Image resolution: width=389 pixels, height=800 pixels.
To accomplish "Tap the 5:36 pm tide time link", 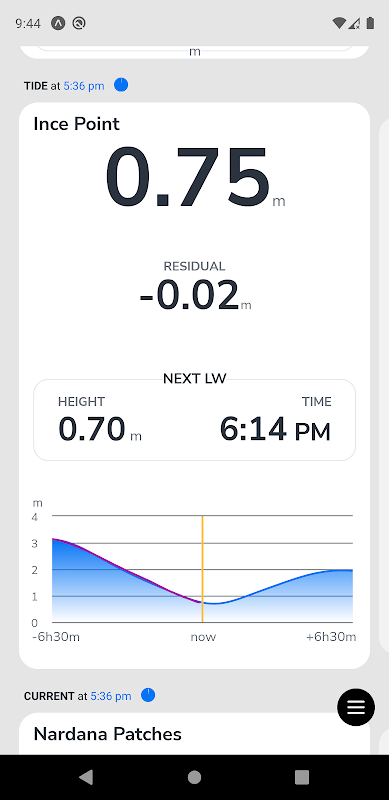I will (84, 86).
